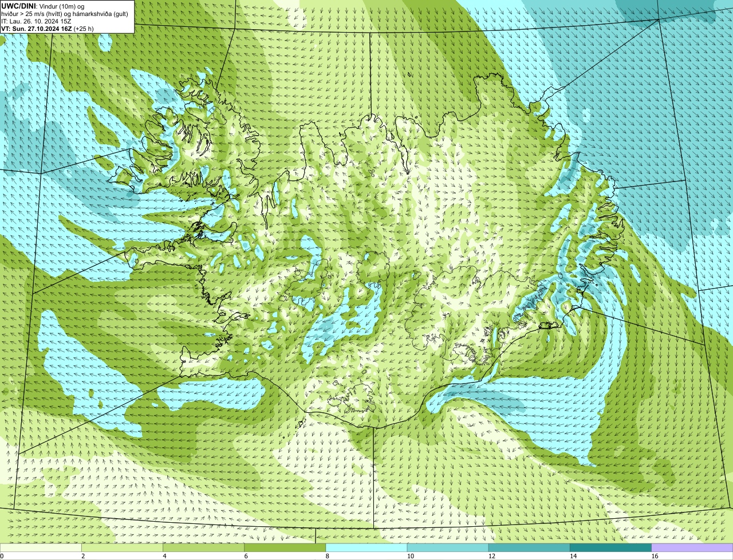Click the "6" label on the wind scale

point(246,556)
